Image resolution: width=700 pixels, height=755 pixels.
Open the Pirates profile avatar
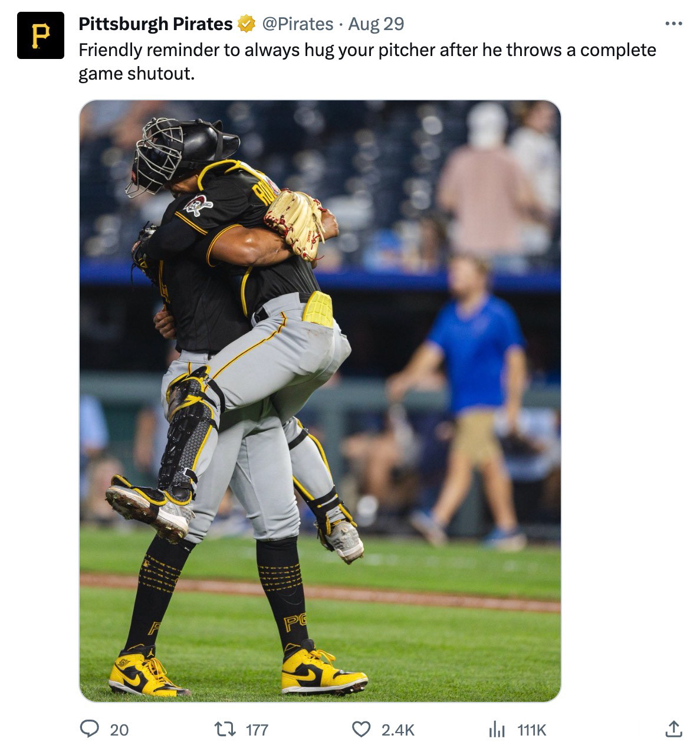pyautogui.click(x=41, y=35)
